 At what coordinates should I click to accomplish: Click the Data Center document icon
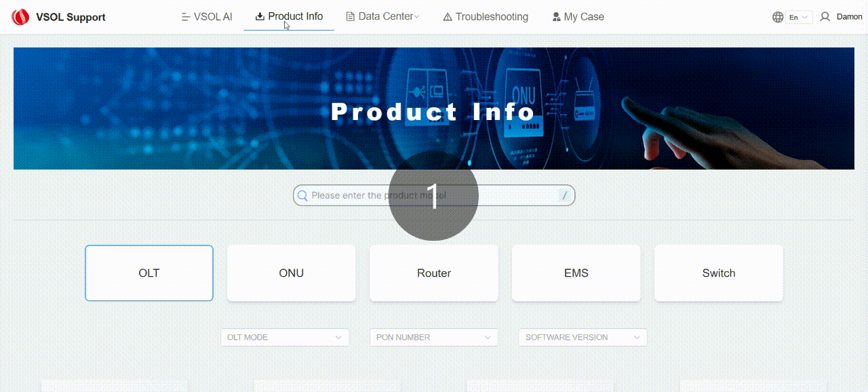[351, 17]
